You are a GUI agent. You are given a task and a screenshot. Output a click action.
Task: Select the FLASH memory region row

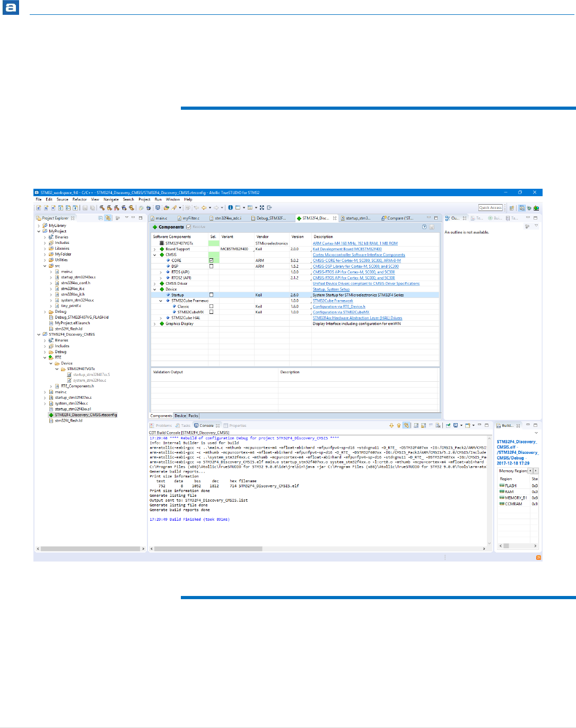click(x=518, y=486)
